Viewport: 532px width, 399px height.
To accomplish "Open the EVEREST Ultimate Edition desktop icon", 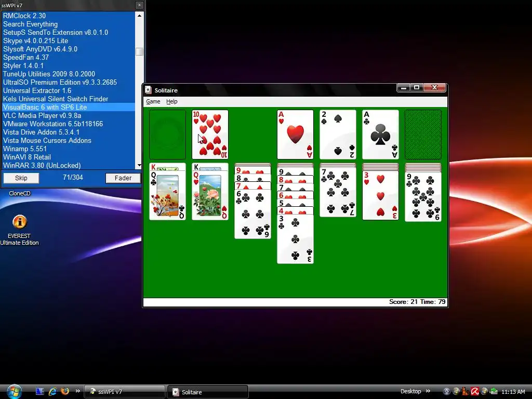I will 19,229.
